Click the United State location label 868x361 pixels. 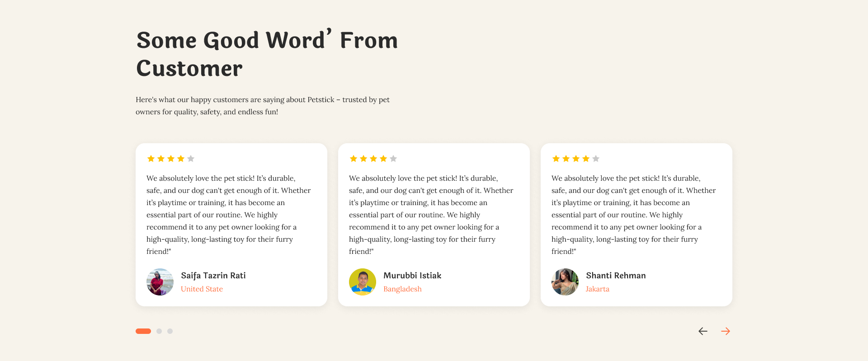(202, 289)
